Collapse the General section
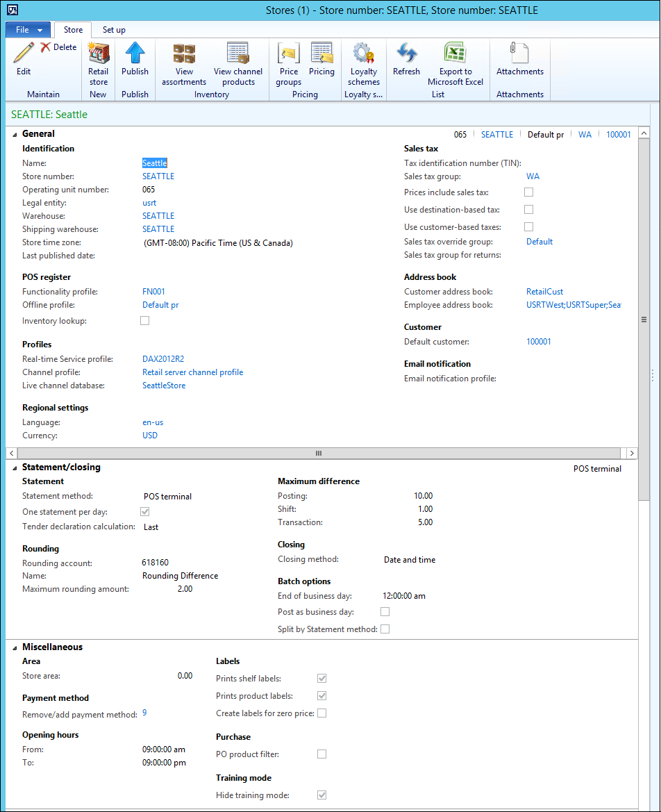This screenshot has height=812, width=661. point(15,134)
